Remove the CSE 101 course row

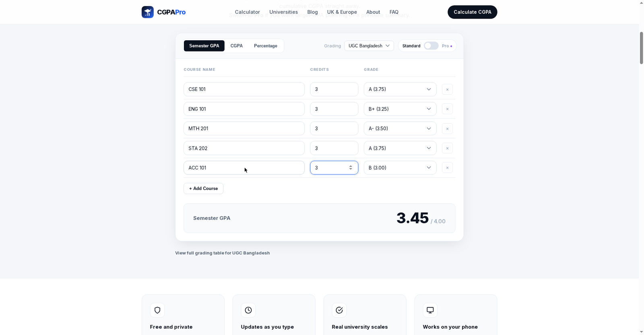point(447,89)
